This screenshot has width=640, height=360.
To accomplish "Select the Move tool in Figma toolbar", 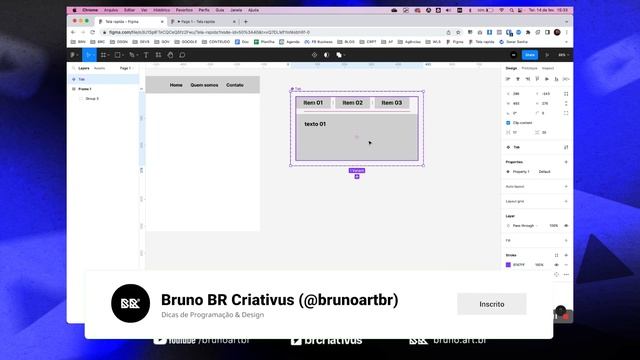I will [x=88, y=55].
